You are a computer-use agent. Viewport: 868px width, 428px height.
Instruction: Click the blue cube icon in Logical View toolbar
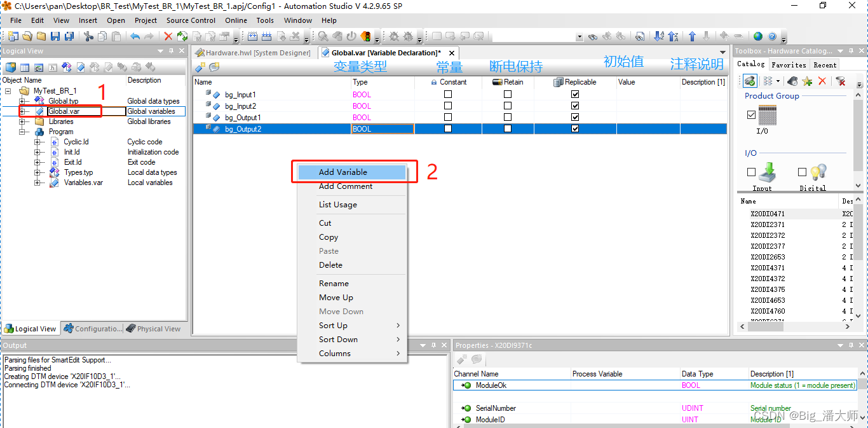point(11,67)
